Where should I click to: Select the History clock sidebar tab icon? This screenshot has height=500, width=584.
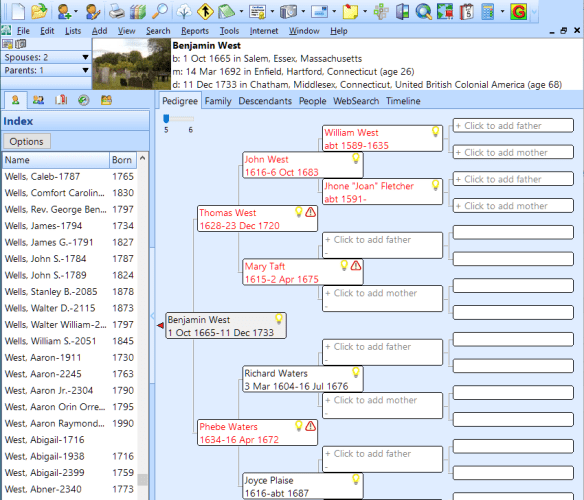(83, 100)
